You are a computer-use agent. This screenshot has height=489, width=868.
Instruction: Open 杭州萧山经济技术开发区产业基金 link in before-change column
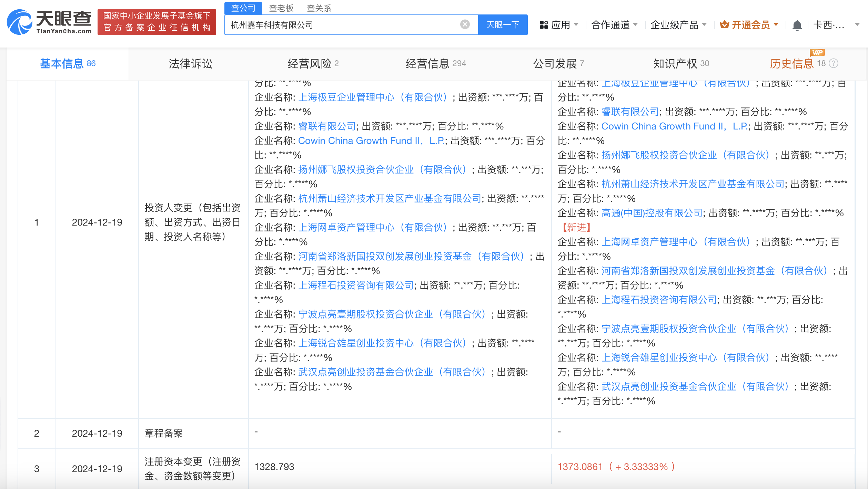(390, 199)
